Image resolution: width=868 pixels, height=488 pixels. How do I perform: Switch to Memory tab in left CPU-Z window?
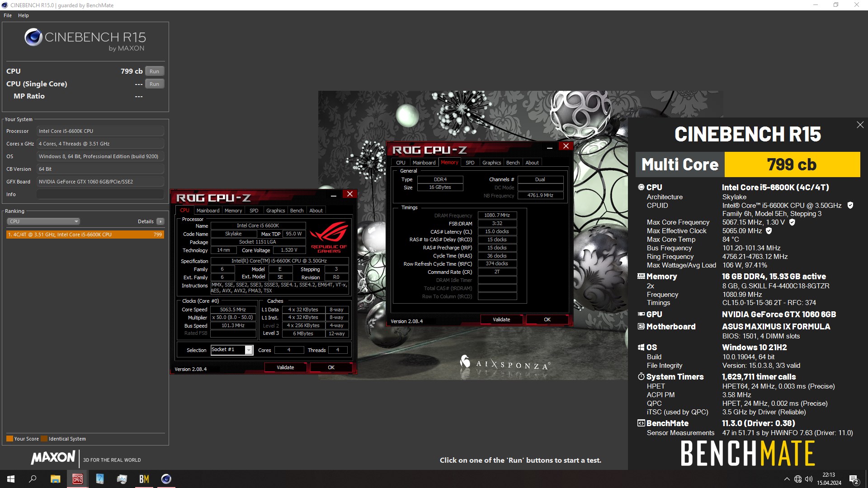click(233, 211)
